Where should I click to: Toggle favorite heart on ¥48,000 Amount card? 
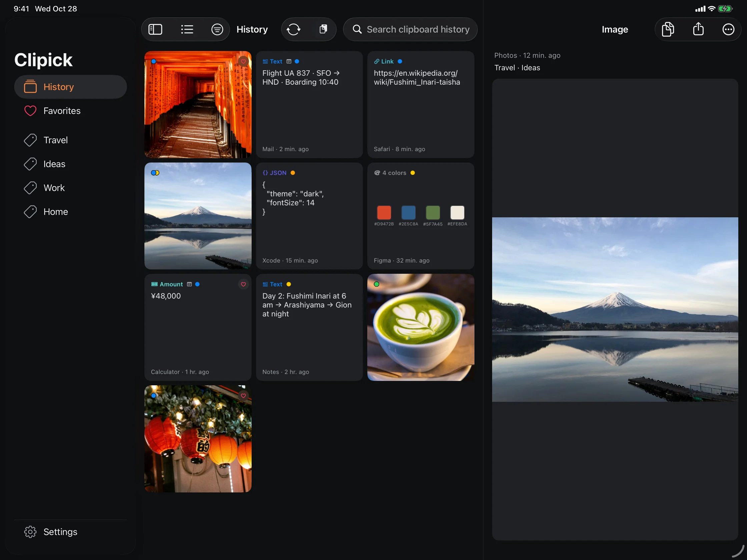243,284
